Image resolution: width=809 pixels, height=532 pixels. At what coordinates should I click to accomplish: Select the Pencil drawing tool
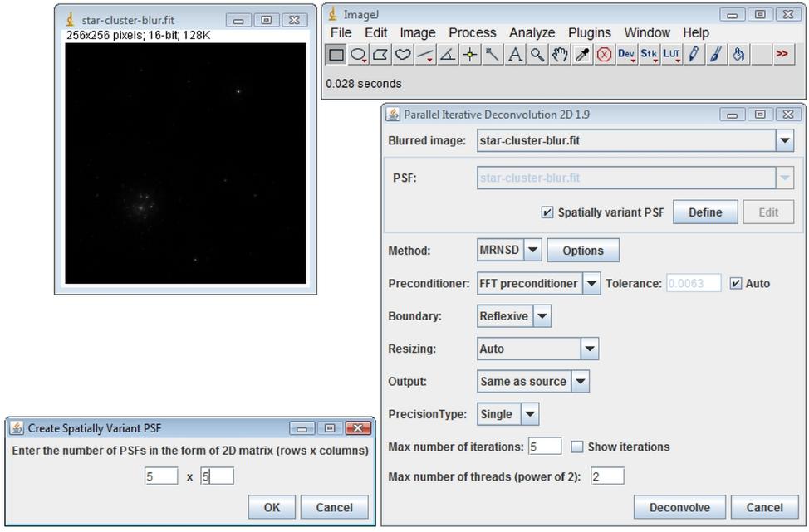[694, 54]
